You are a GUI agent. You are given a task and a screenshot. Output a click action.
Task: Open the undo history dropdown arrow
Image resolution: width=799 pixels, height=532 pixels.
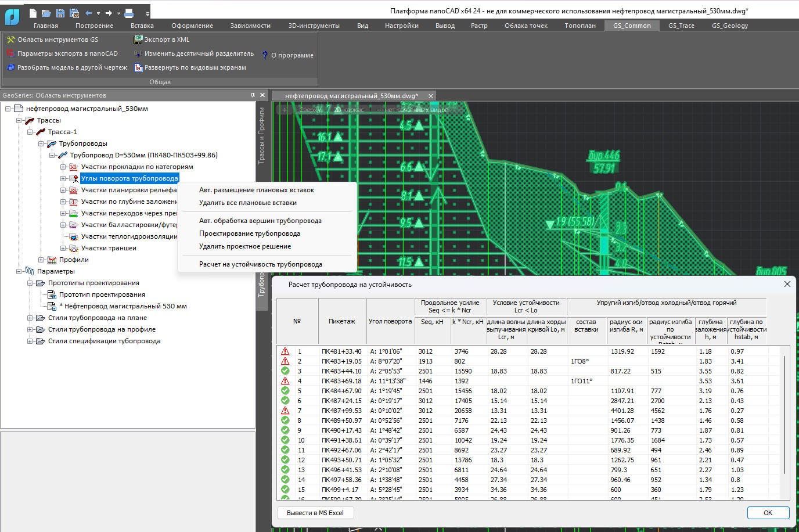[x=98, y=13]
